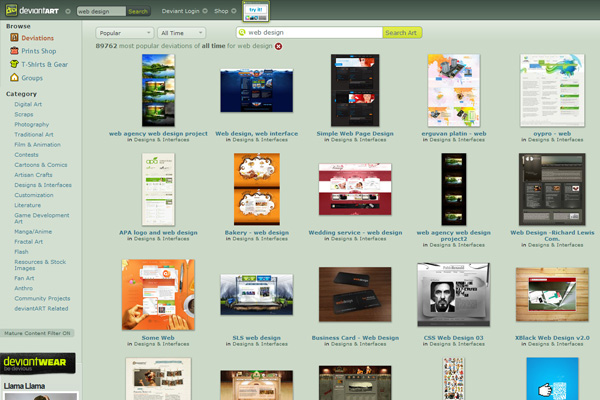This screenshot has width=600, height=400.
Task: Open the SLS web design thumbnail
Action: pos(256,295)
